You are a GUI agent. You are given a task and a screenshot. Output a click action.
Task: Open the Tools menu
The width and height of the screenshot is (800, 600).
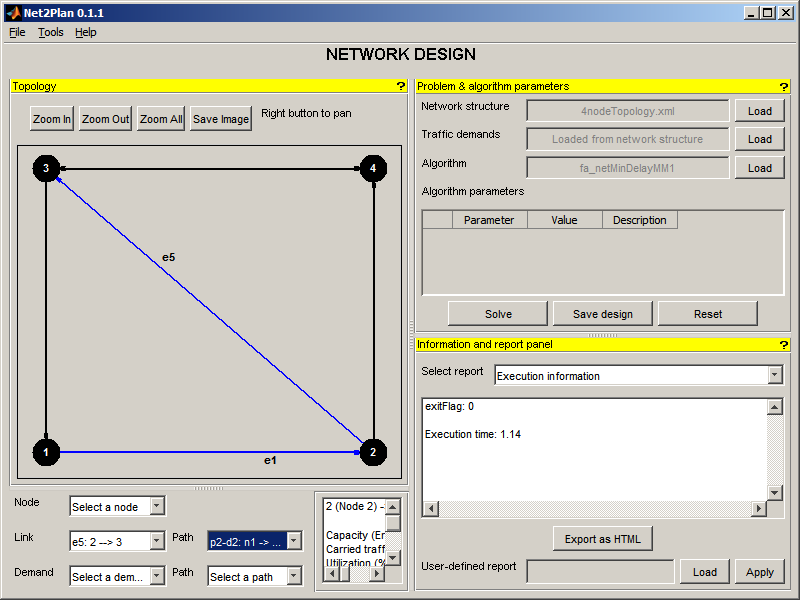[50, 32]
